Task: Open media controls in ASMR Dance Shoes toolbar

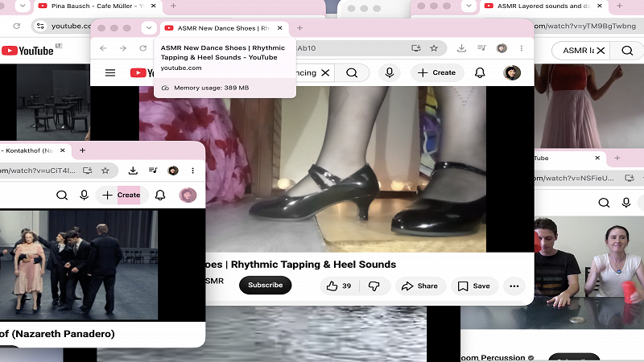Action: (481, 48)
